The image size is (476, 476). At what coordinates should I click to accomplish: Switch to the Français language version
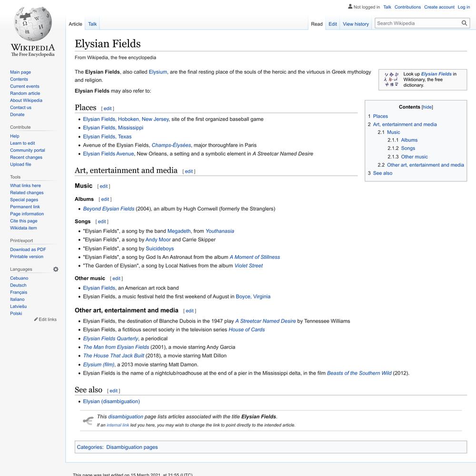coord(19,292)
